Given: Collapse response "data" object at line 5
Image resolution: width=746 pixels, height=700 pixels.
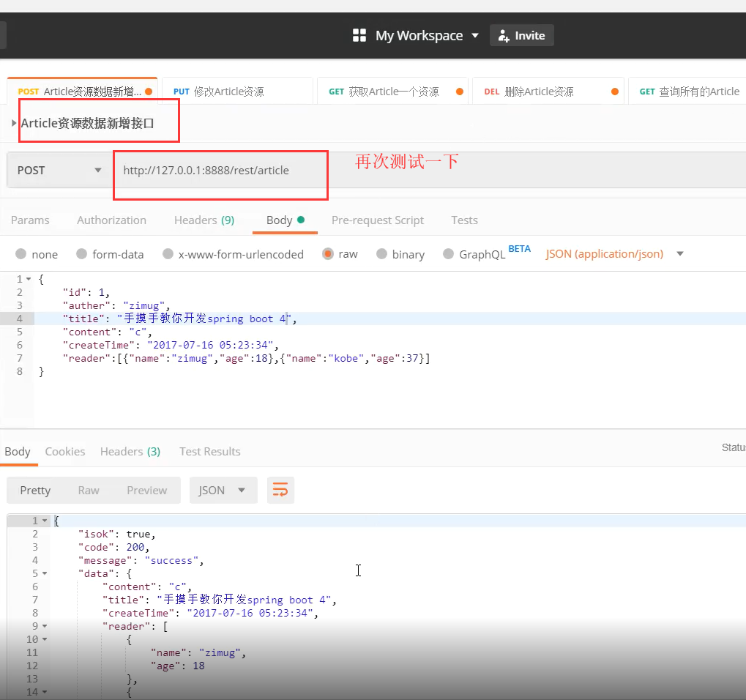Looking at the screenshot, I should pos(45,573).
